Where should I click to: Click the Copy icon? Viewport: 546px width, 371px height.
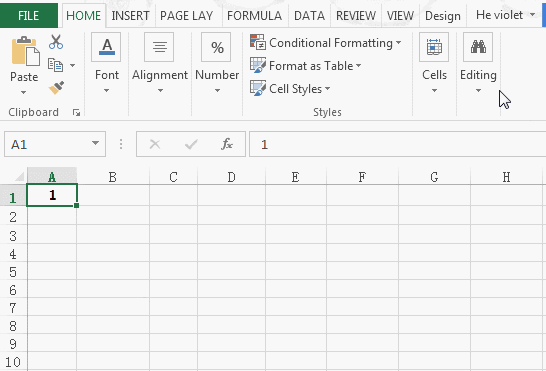point(55,65)
